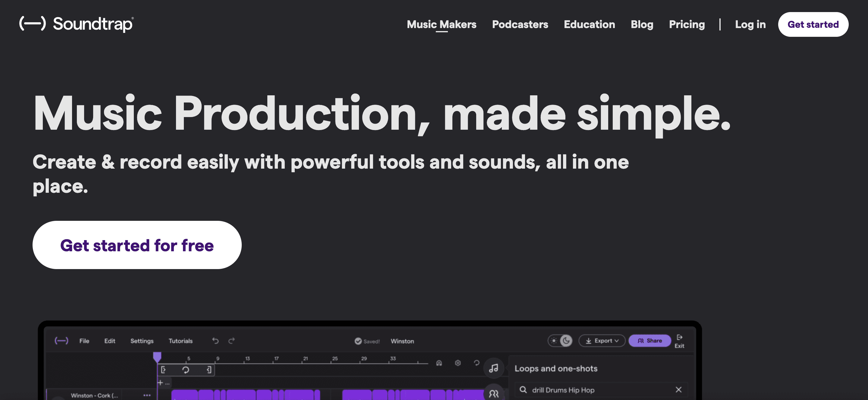Select the Winston - Cork track name
This screenshot has height=400, width=868.
pyautogui.click(x=94, y=395)
